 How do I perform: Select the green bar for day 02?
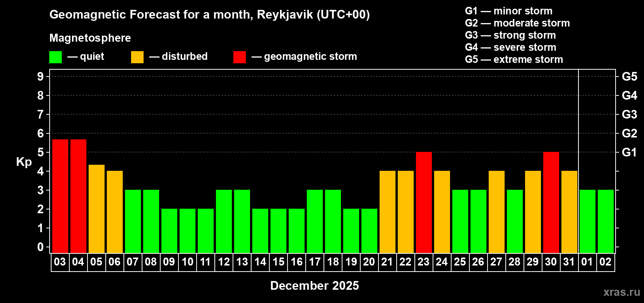click(606, 221)
